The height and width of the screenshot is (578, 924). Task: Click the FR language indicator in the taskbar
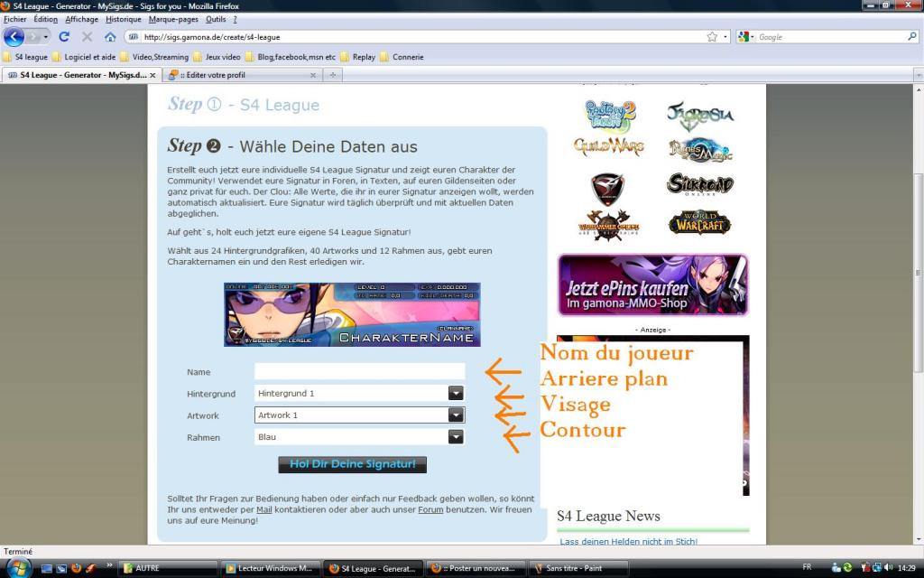click(x=807, y=567)
